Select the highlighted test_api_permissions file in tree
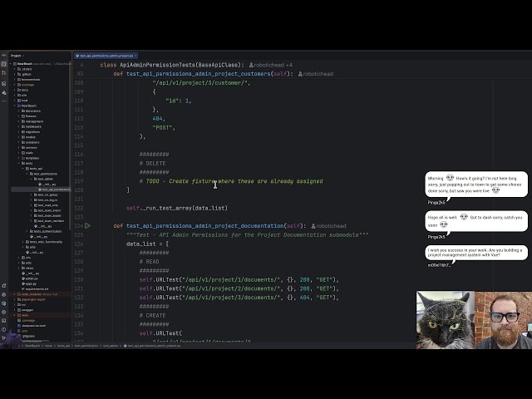 click(x=41, y=190)
